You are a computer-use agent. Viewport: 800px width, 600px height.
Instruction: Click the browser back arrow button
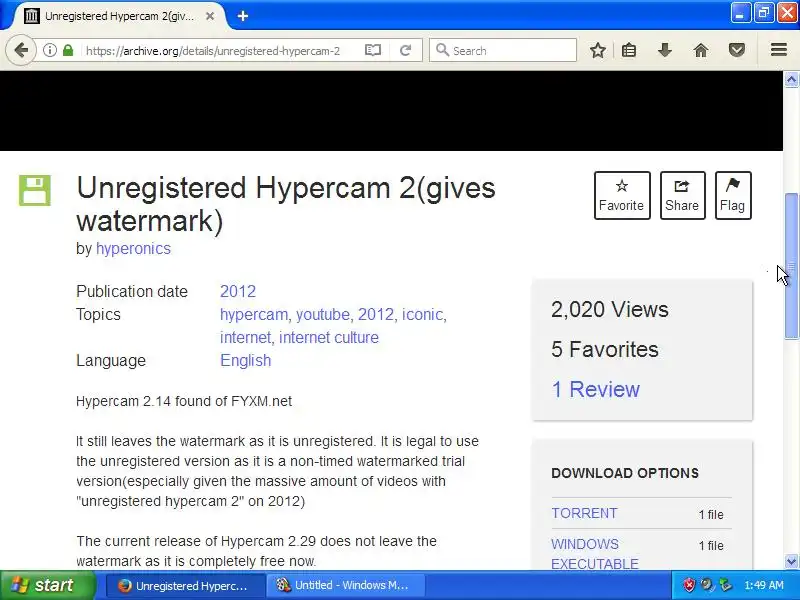tap(21, 50)
